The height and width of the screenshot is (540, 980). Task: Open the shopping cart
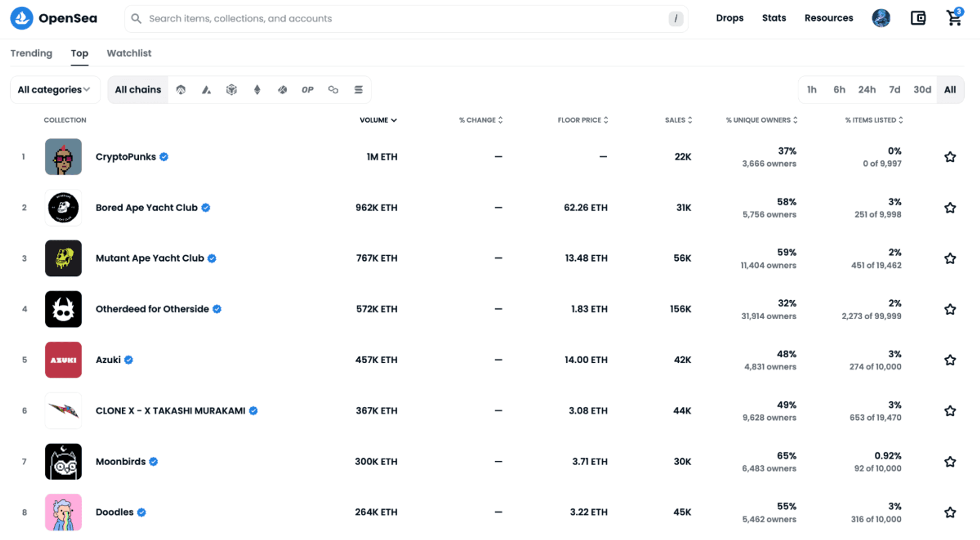(954, 18)
